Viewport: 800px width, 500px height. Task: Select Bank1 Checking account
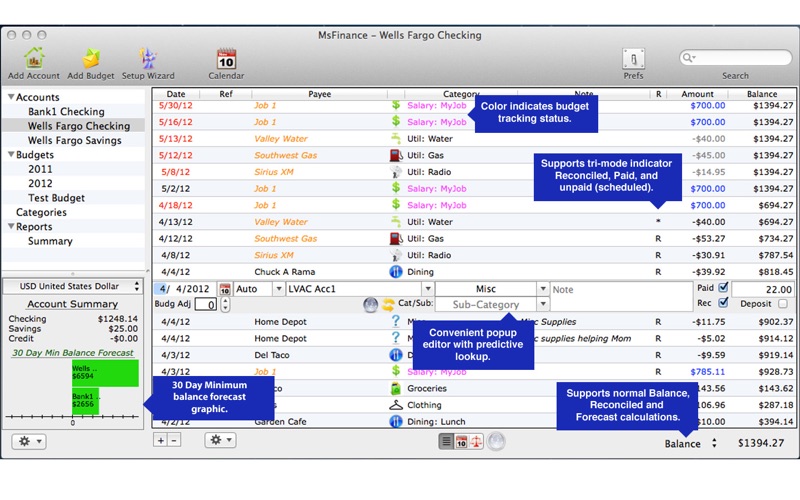(x=66, y=111)
